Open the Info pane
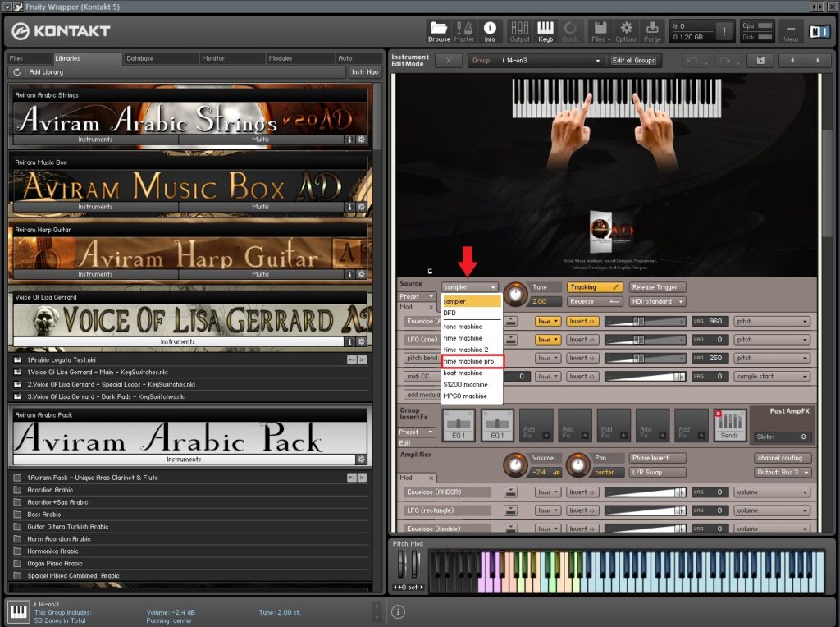This screenshot has height=627, width=840. [x=490, y=32]
